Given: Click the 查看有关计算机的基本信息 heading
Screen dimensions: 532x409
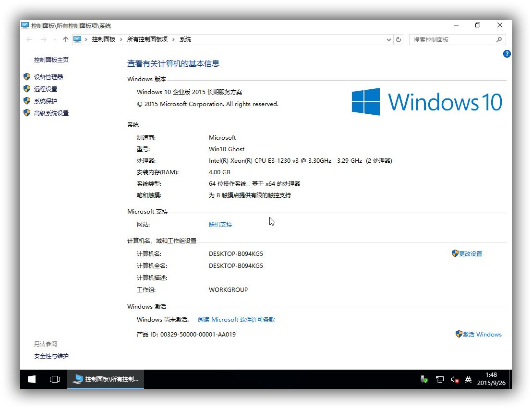Looking at the screenshot, I should [x=173, y=63].
